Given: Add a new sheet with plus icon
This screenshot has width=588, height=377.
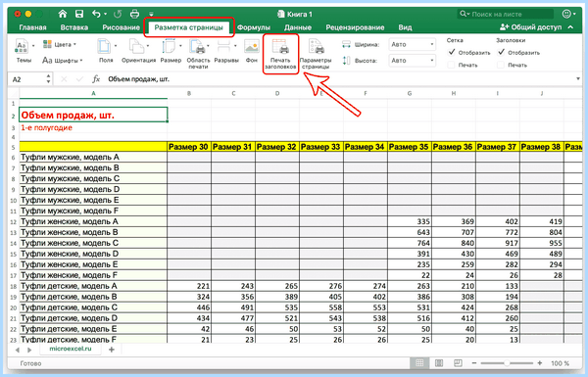Looking at the screenshot, I should point(112,350).
